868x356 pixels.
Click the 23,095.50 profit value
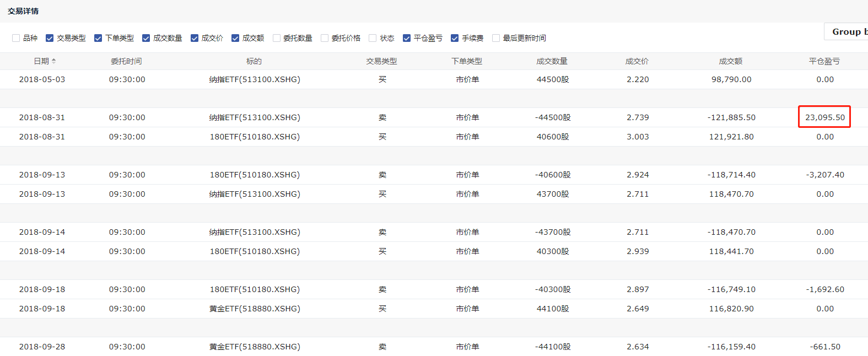(x=825, y=117)
